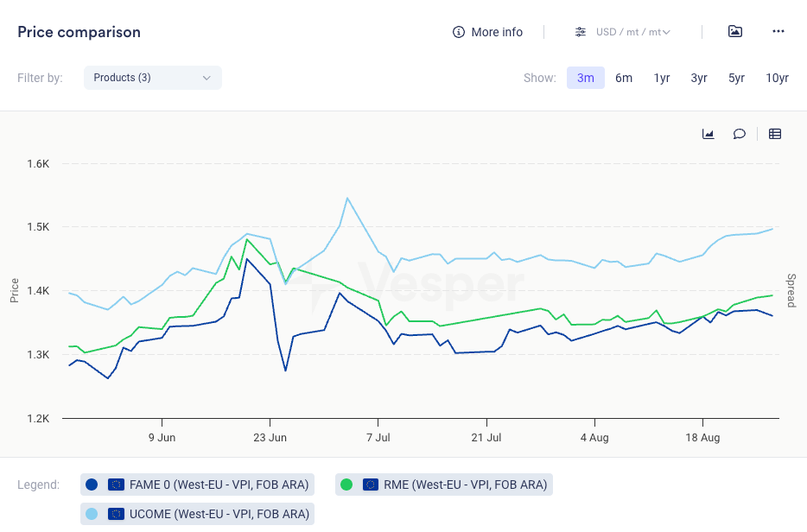807x532 pixels.
Task: Click the unit settings sliders icon
Action: (581, 32)
